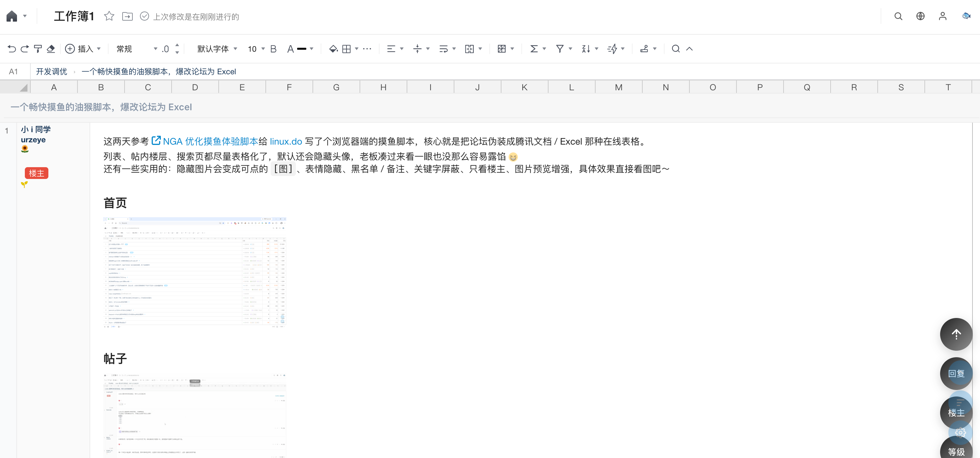Select column S header

(x=901, y=87)
